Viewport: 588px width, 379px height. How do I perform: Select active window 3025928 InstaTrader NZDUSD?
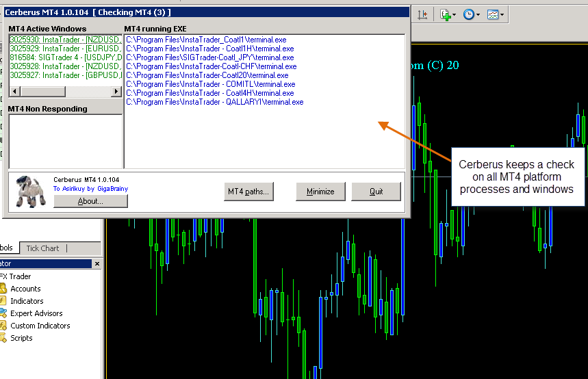66,66
